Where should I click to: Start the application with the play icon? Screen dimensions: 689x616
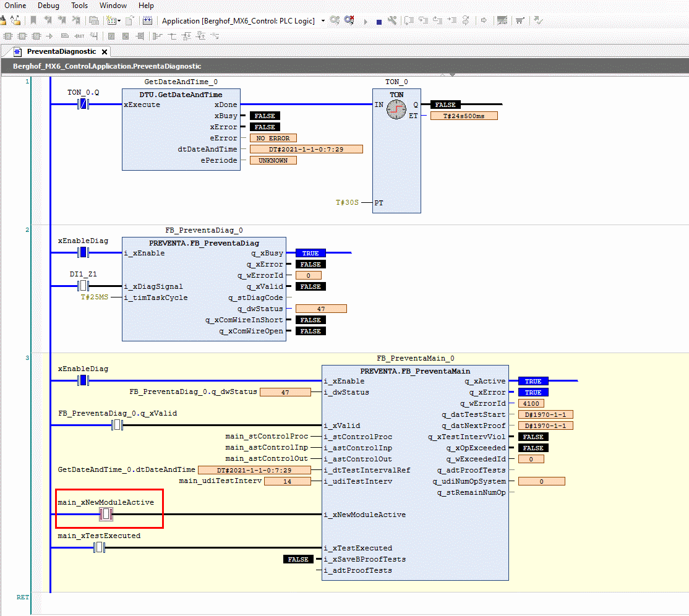point(365,21)
